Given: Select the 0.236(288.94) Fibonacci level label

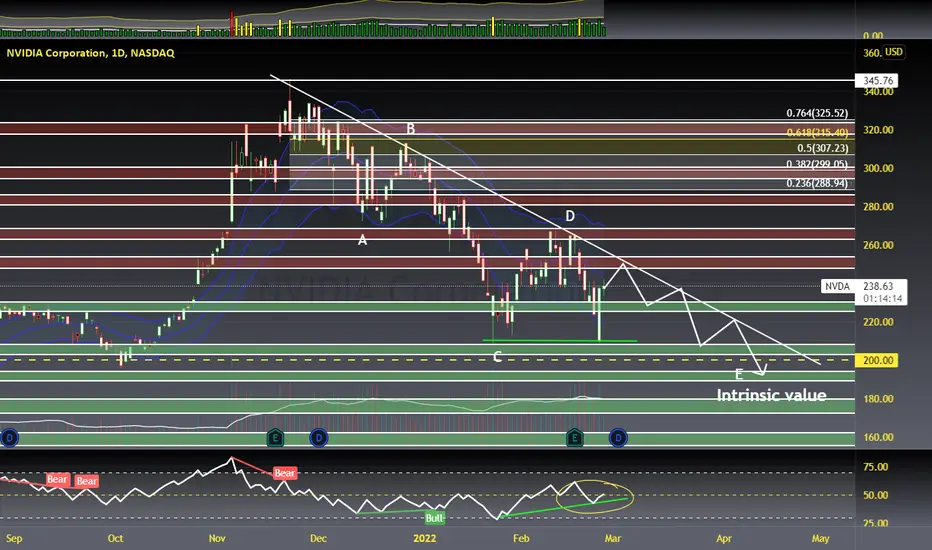Looking at the screenshot, I should [817, 183].
